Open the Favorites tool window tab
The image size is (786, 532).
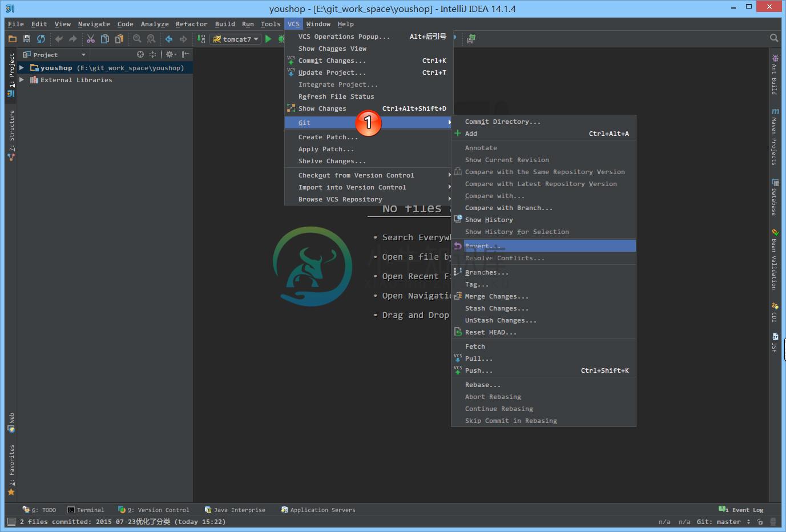pos(11,470)
